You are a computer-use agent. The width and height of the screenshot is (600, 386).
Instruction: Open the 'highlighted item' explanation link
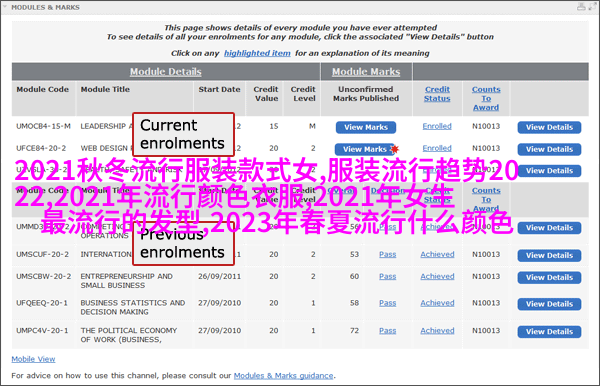257,53
